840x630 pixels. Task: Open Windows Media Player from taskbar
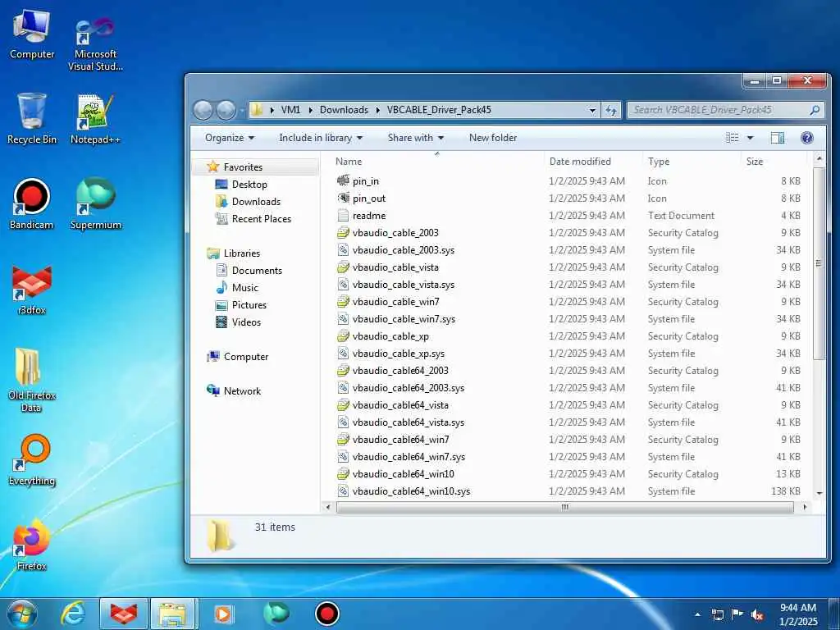pos(223,614)
